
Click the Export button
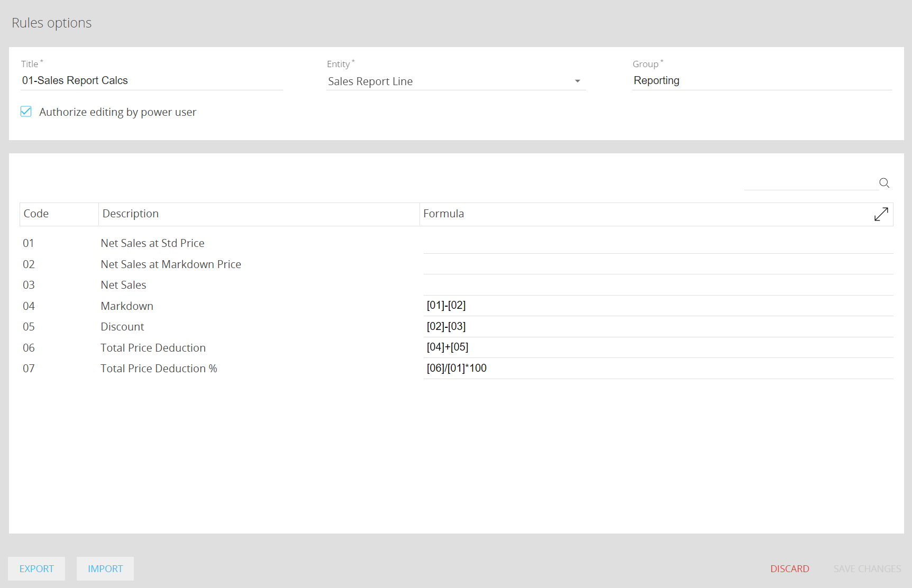[x=37, y=568]
